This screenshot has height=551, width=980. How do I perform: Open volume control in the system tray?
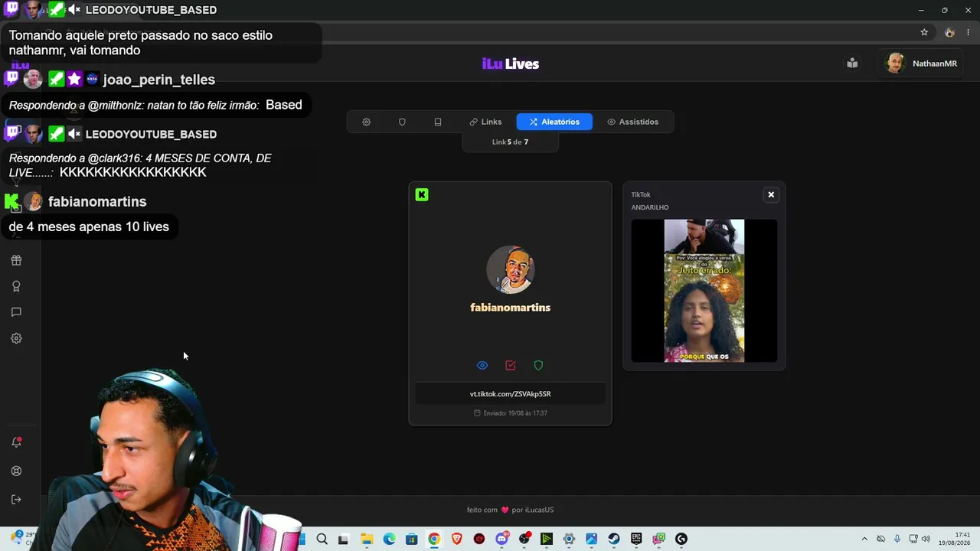pos(926,539)
